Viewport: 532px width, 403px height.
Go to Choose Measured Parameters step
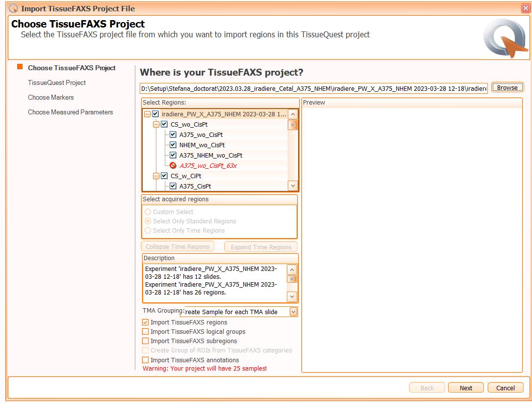coord(70,112)
